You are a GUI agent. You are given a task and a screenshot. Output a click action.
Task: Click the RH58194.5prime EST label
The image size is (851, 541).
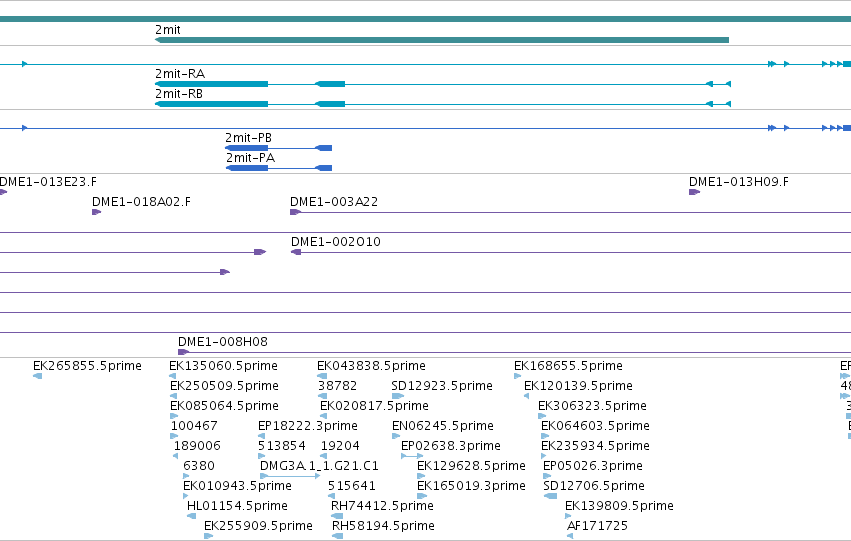pyautogui.click(x=384, y=526)
